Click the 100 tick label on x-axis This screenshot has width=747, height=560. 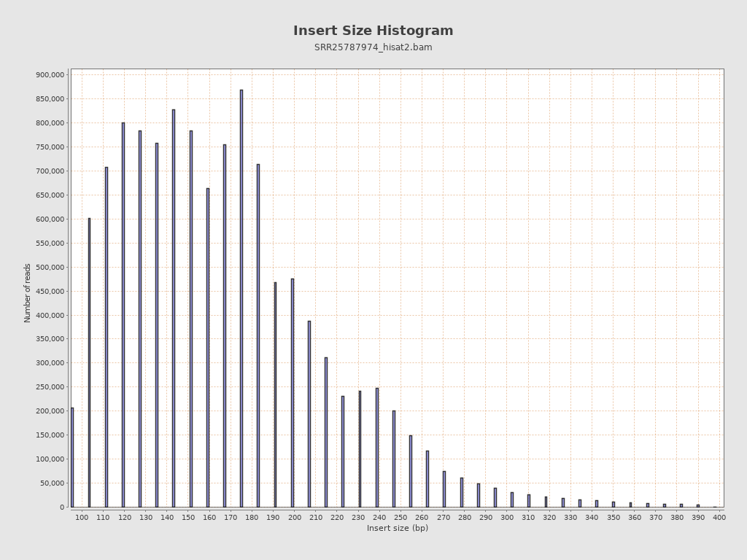tap(82, 518)
